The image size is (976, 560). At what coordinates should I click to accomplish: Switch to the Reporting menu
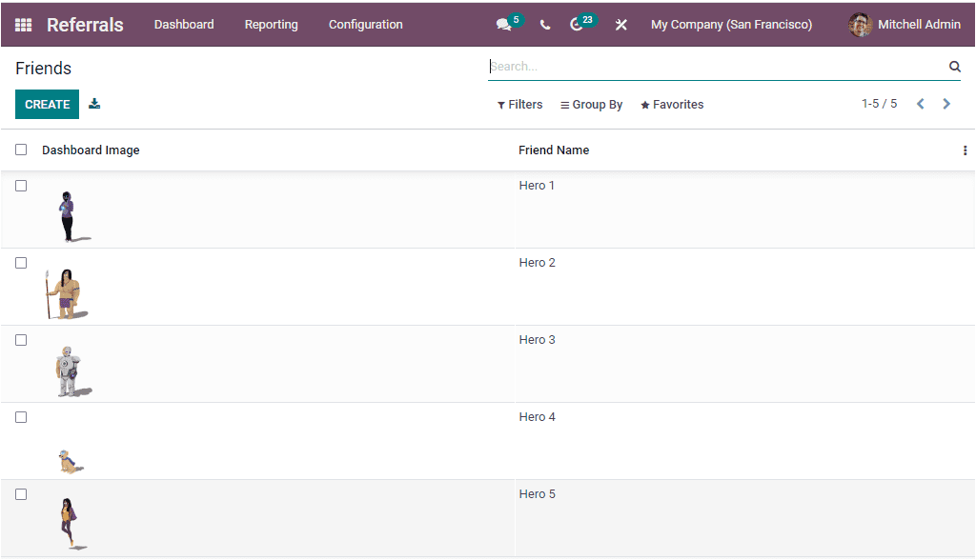271,24
